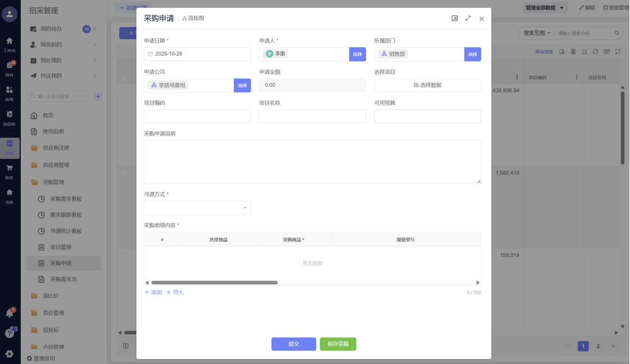Check the first data row checkbox
Image resolution: width=630 pixels, height=364 pixels.
124,90
